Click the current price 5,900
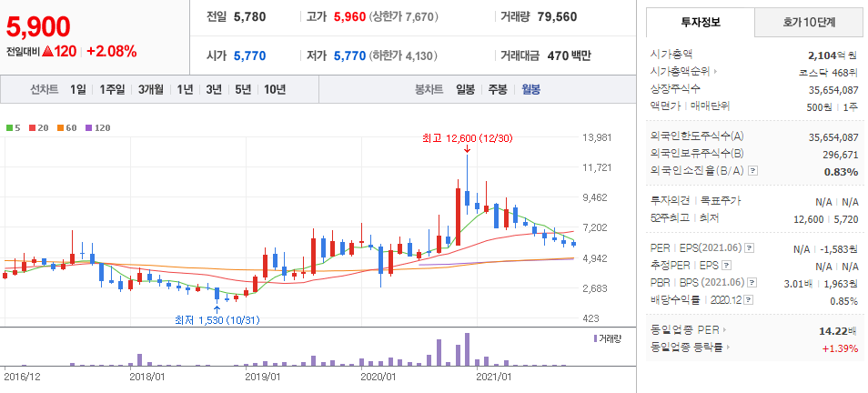 pyautogui.click(x=38, y=26)
